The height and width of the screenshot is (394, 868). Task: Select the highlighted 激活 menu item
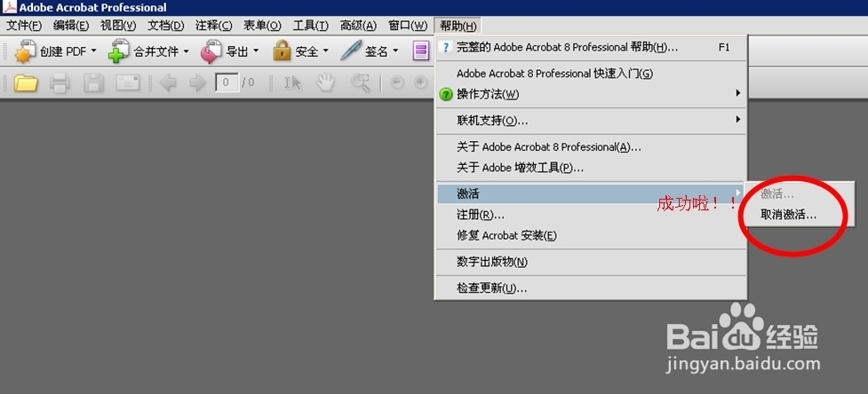click(591, 194)
